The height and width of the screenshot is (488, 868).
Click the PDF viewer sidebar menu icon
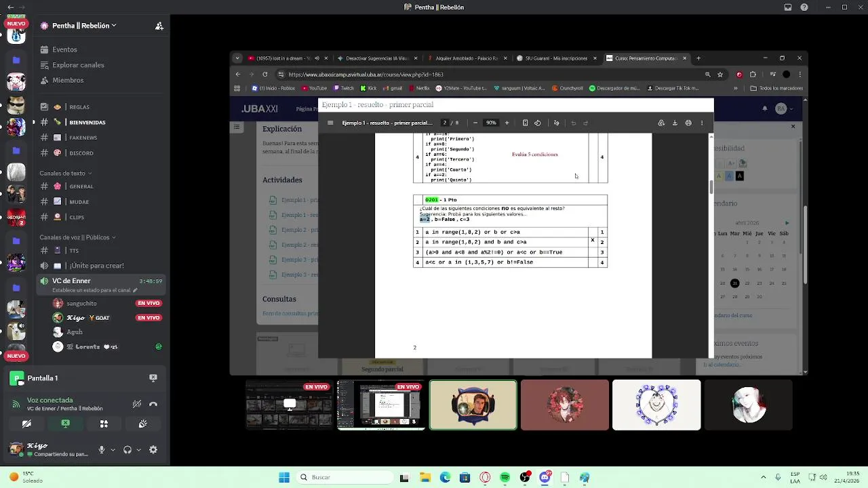click(x=330, y=123)
